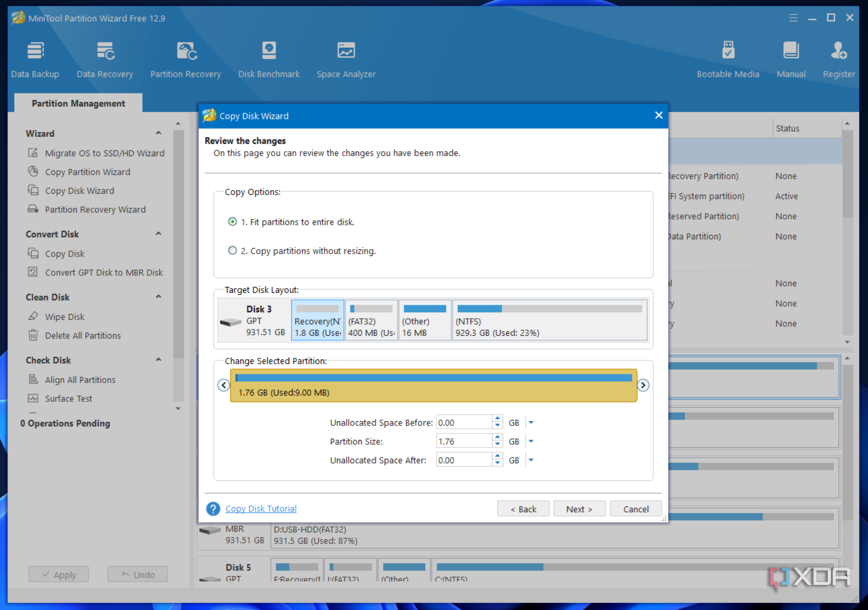Select Fit partitions to entire disk
The image size is (868, 610).
pyautogui.click(x=291, y=222)
